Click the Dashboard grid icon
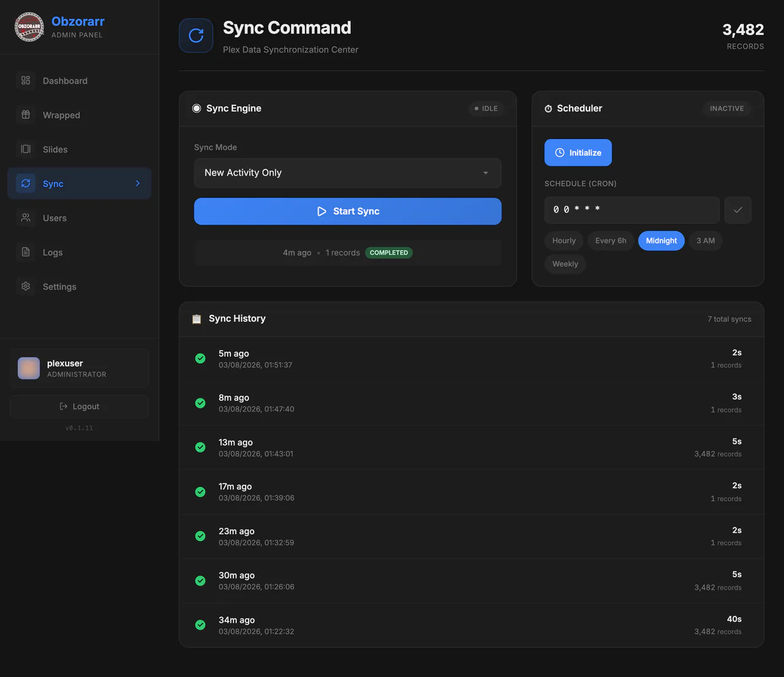 tap(26, 80)
